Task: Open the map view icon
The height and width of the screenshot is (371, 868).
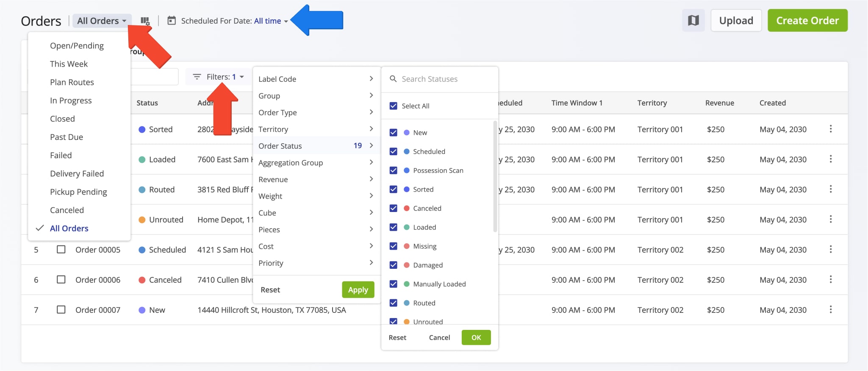Action: [x=693, y=20]
